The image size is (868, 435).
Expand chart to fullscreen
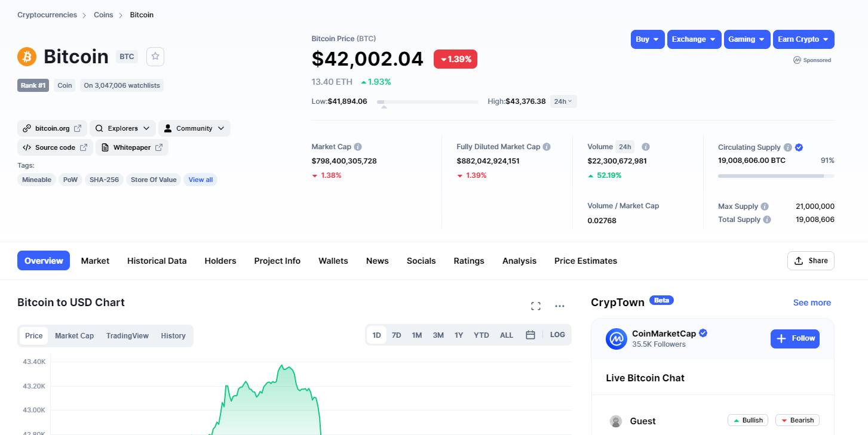coord(536,306)
